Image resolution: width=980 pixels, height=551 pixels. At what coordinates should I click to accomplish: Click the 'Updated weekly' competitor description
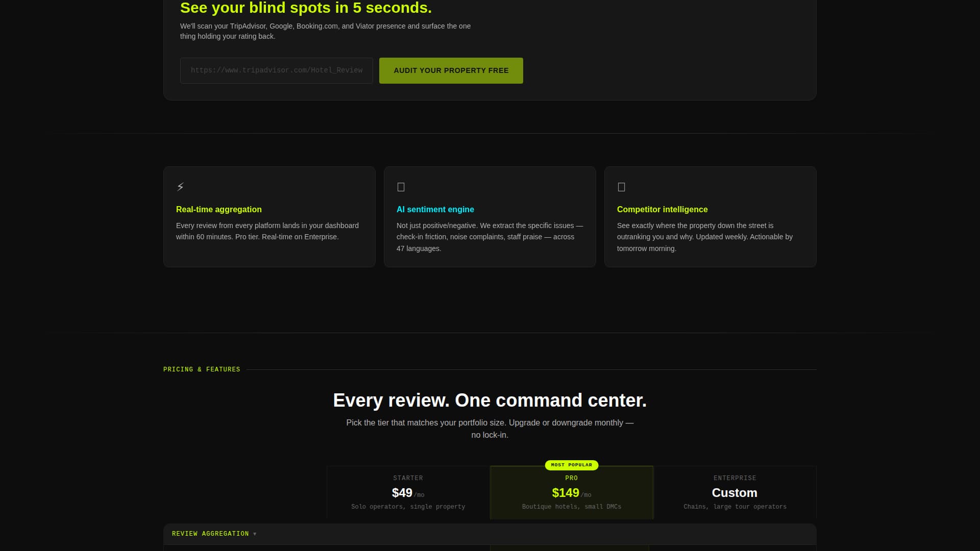pyautogui.click(x=705, y=237)
